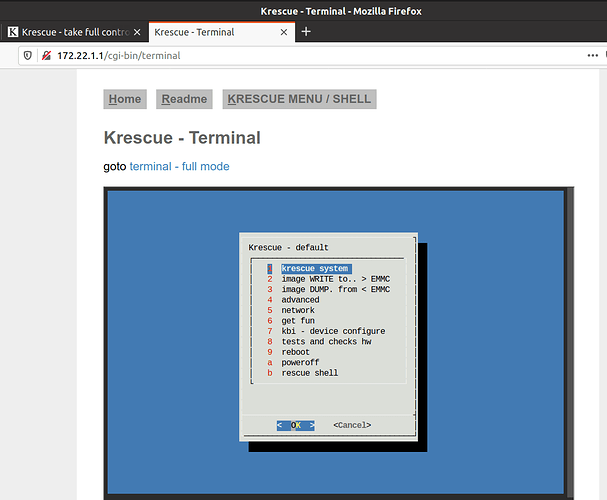Screen dimensions: 607x500
Task: Select image DUMP. from < EMMC entry
Action: pyautogui.click(x=329, y=289)
